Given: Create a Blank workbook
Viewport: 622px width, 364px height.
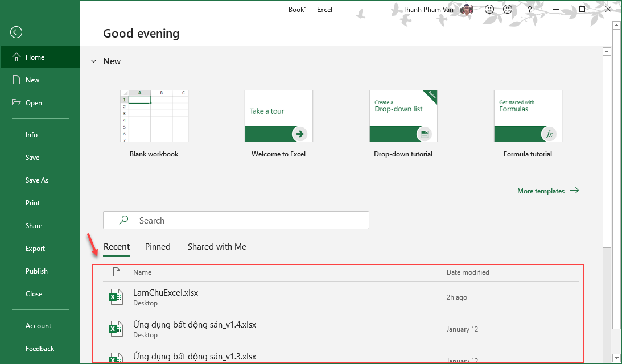Looking at the screenshot, I should (154, 124).
